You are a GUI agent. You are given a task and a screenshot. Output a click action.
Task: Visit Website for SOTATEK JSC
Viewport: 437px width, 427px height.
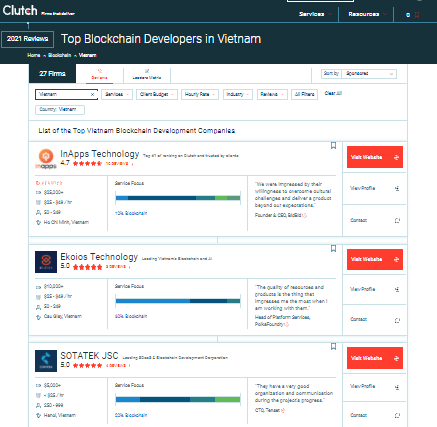(375, 358)
